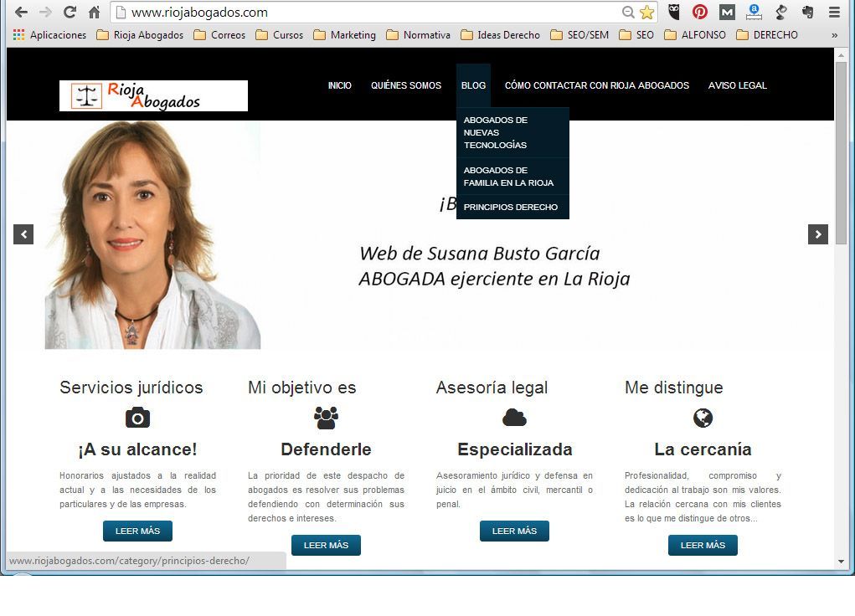
Task: Open the Marketing bookmark folder
Action: [345, 35]
